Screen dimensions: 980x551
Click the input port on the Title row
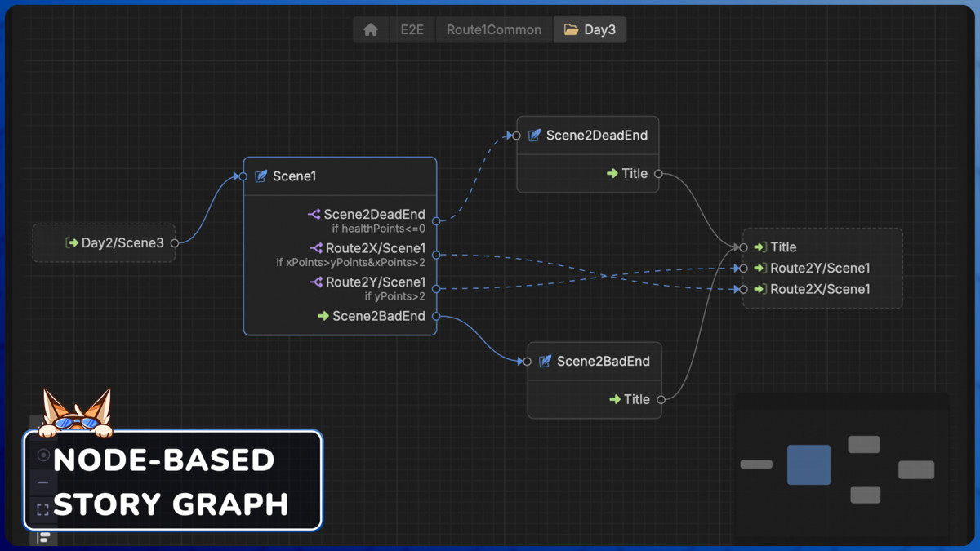coord(742,247)
